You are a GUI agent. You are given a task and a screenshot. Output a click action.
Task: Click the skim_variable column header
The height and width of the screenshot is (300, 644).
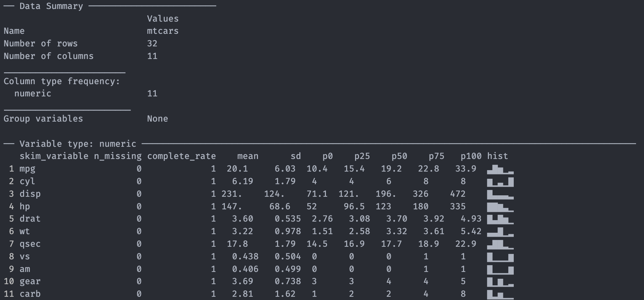pyautogui.click(x=54, y=156)
